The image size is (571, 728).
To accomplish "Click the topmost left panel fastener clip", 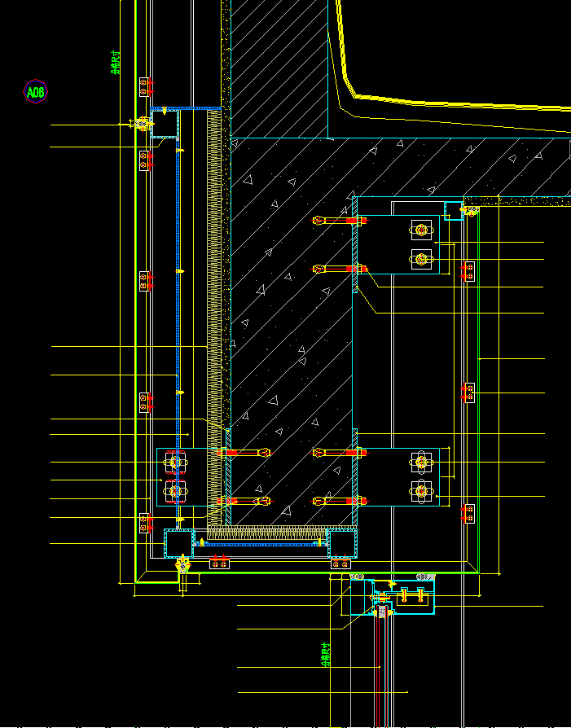I will tap(144, 87).
